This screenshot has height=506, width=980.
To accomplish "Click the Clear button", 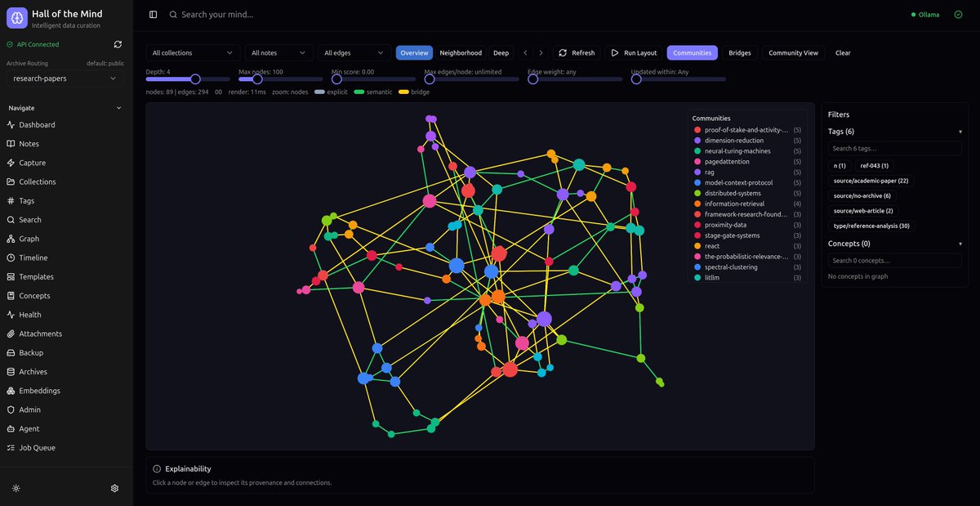I will (x=843, y=53).
